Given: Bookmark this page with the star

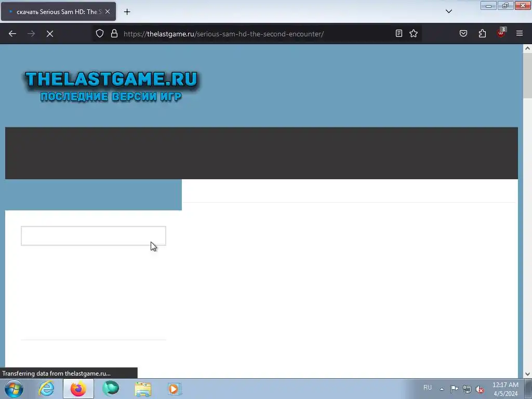Looking at the screenshot, I should pos(413,33).
